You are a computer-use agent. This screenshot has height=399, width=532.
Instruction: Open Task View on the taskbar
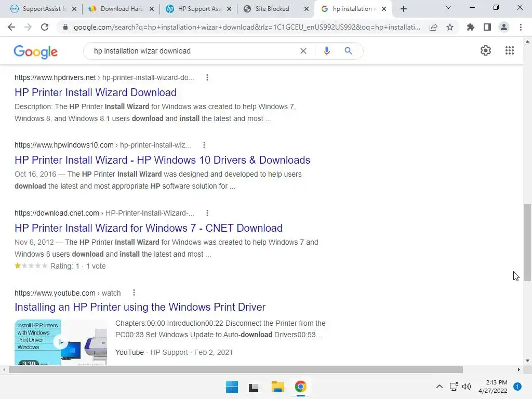255,387
